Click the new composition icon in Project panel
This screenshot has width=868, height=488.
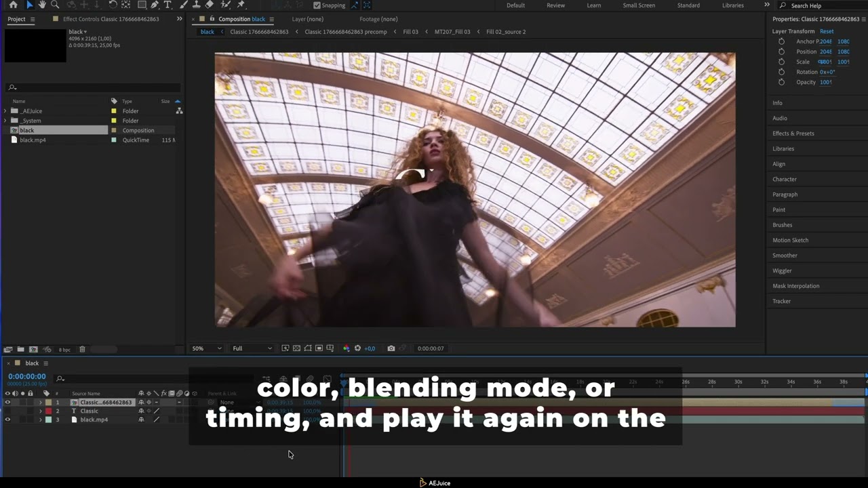pyautogui.click(x=33, y=349)
